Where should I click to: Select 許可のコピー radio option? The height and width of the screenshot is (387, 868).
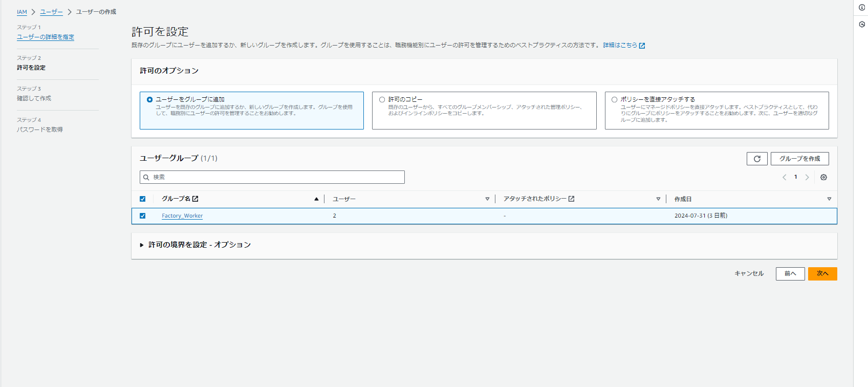[x=382, y=99]
